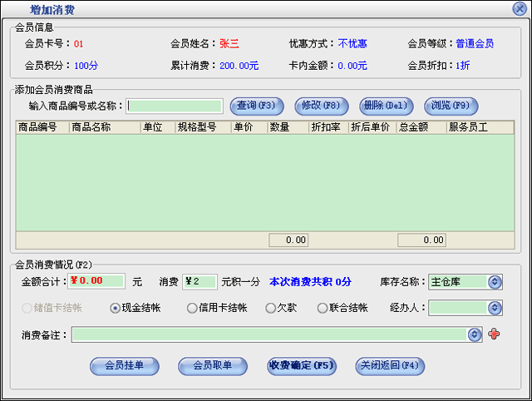The image size is (532, 401).
Task: Select 信用卡结帐 payment option
Action: click(x=192, y=308)
